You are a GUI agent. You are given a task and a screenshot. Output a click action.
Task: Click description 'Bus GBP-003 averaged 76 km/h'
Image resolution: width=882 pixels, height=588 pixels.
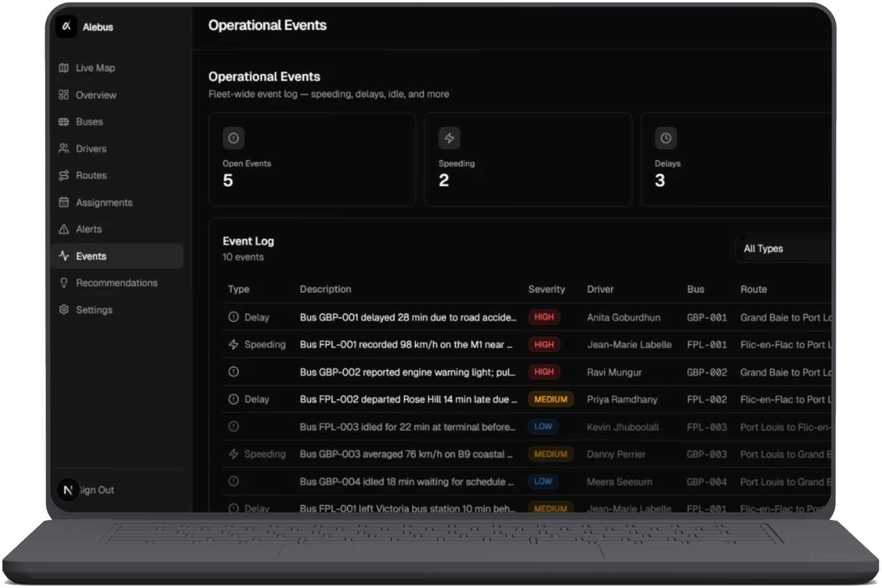click(x=406, y=454)
